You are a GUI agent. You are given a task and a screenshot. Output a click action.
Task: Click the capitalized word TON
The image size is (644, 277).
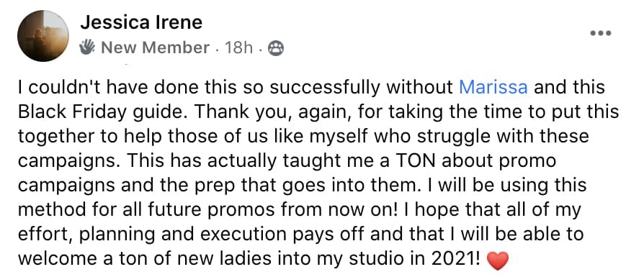[x=412, y=161]
